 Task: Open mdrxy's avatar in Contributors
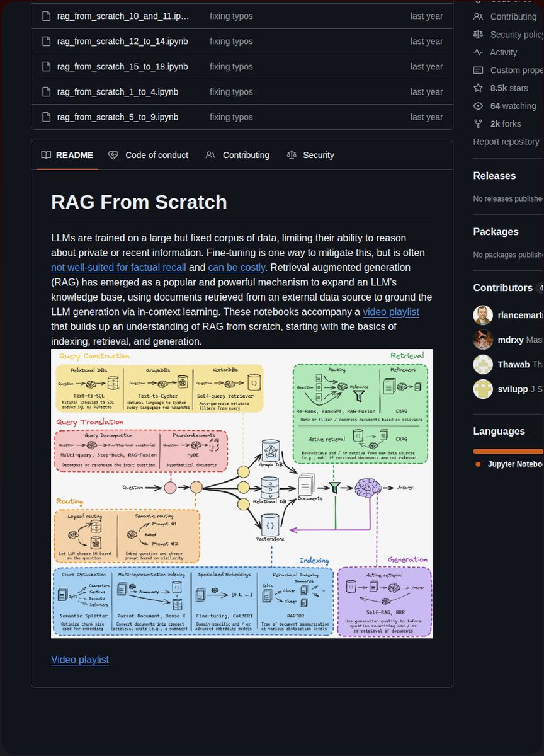pos(483,340)
